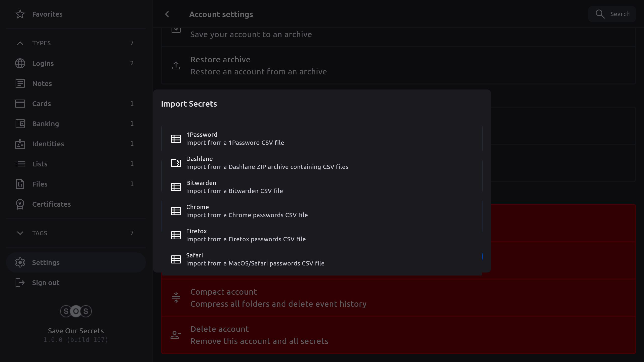This screenshot has width=644, height=362.
Task: Click Sign out in the sidebar
Action: [46, 283]
